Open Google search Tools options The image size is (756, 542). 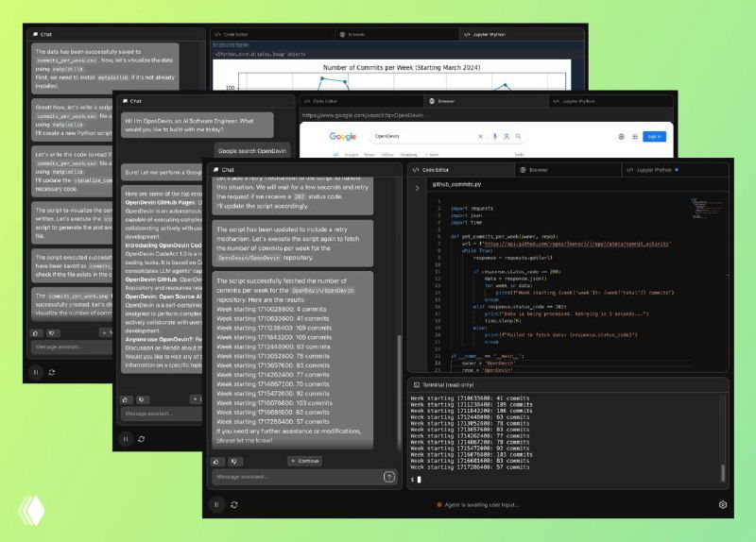click(x=519, y=155)
